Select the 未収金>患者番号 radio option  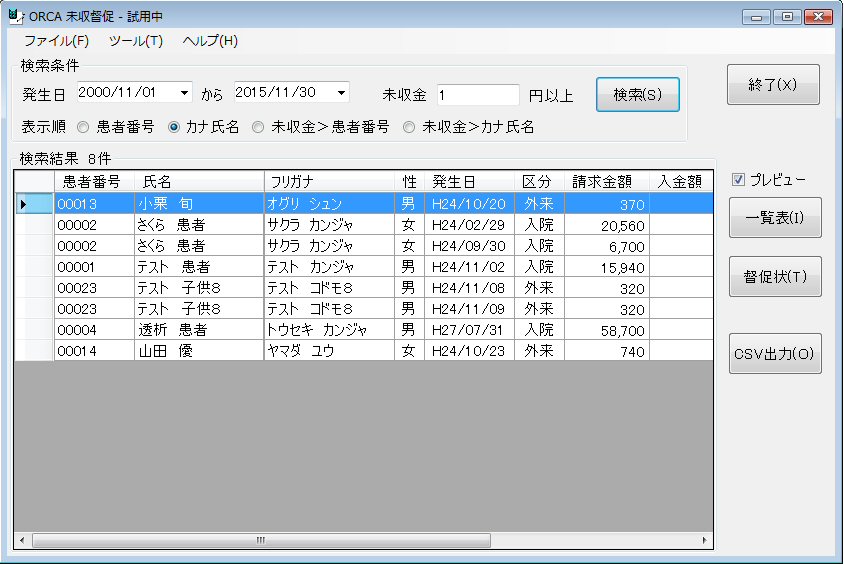pyautogui.click(x=258, y=127)
